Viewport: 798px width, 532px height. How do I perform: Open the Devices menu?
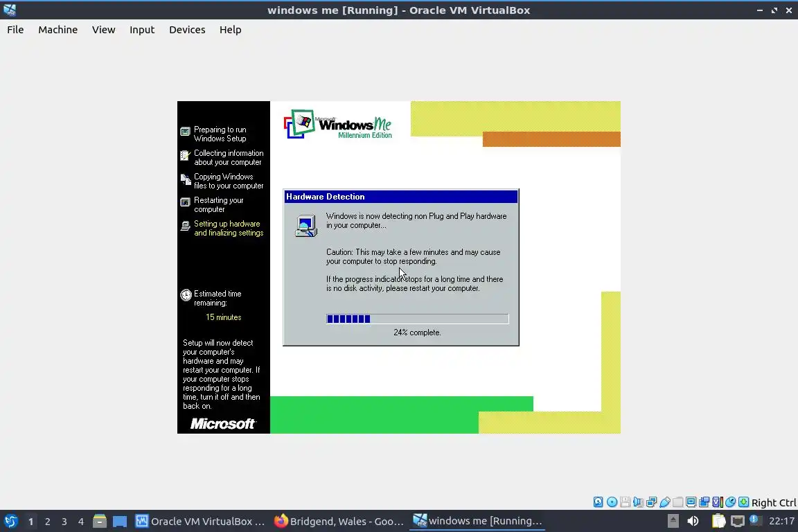click(187, 30)
